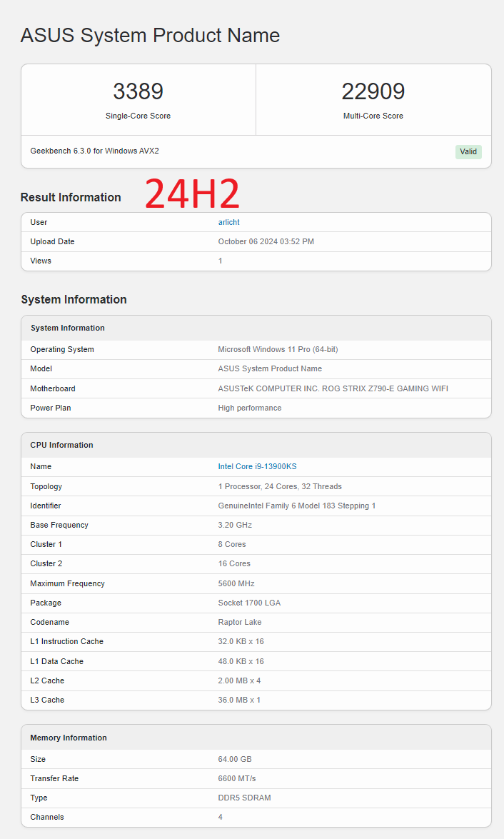Click the Upload Date row label
Image resolution: width=504 pixels, height=839 pixels.
click(x=52, y=241)
